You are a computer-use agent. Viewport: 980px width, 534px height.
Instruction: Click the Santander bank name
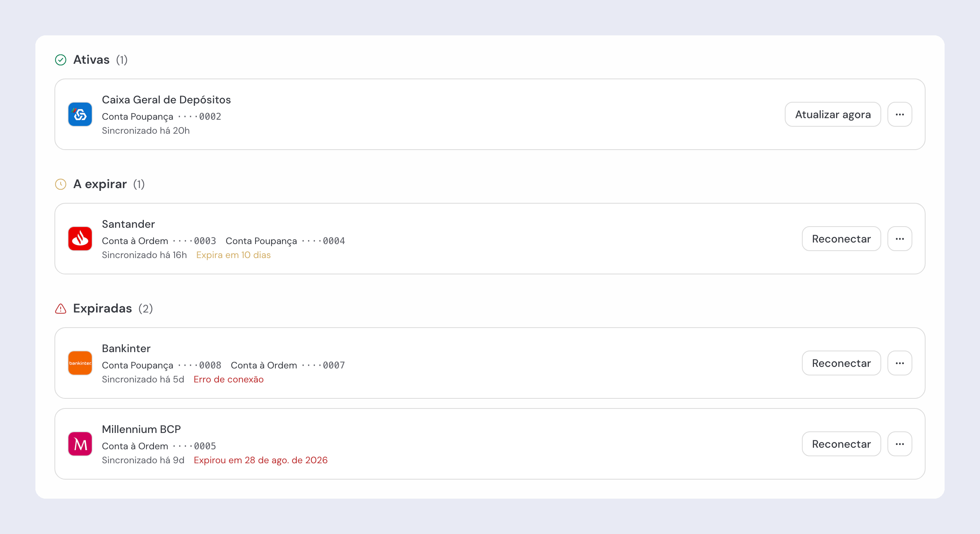(x=128, y=224)
